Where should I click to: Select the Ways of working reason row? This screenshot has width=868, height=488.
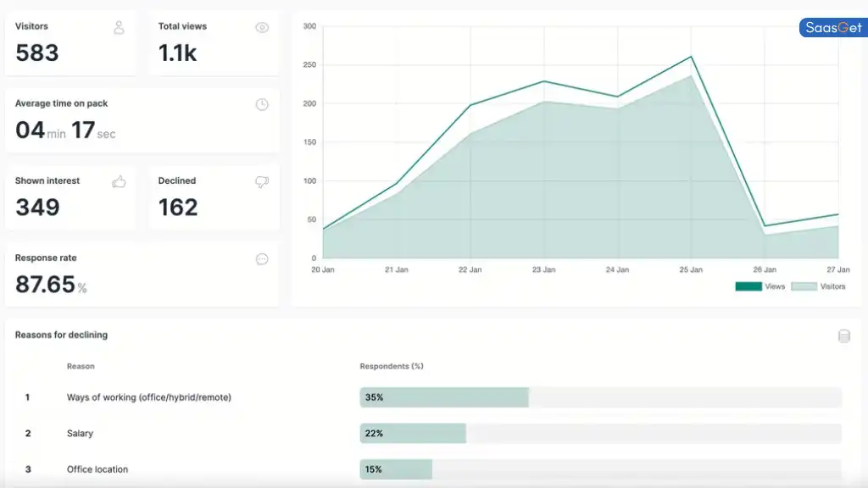point(148,397)
